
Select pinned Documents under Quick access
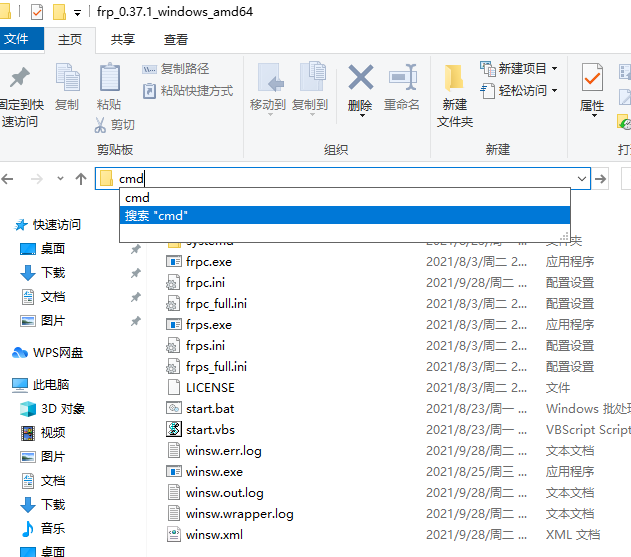click(43, 297)
